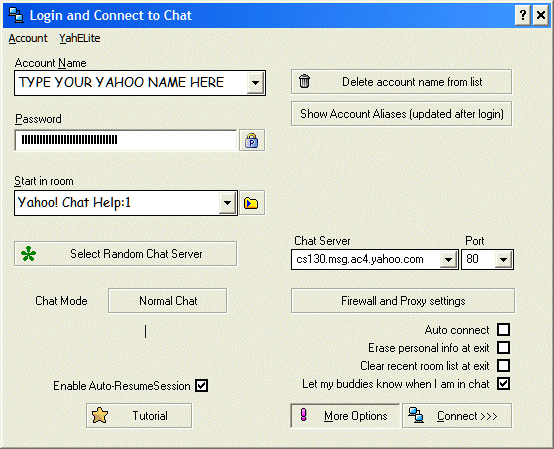The width and height of the screenshot is (554, 449).
Task: Click the lock icon beside the password field
Action: (252, 140)
